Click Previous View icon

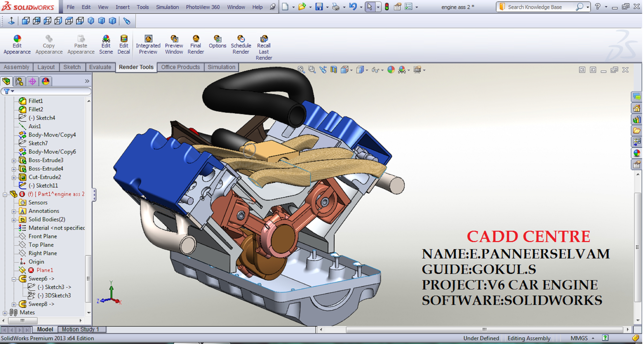(323, 69)
